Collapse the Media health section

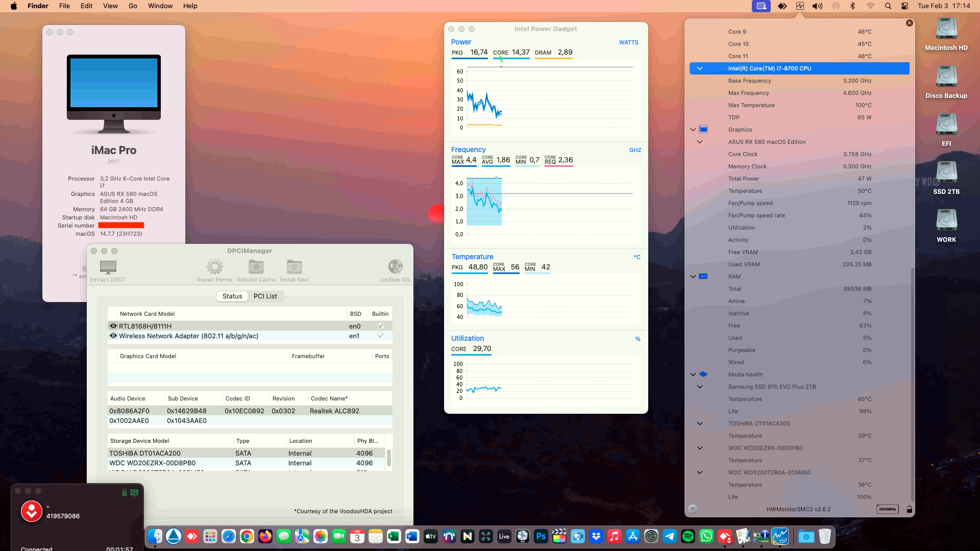coord(693,374)
